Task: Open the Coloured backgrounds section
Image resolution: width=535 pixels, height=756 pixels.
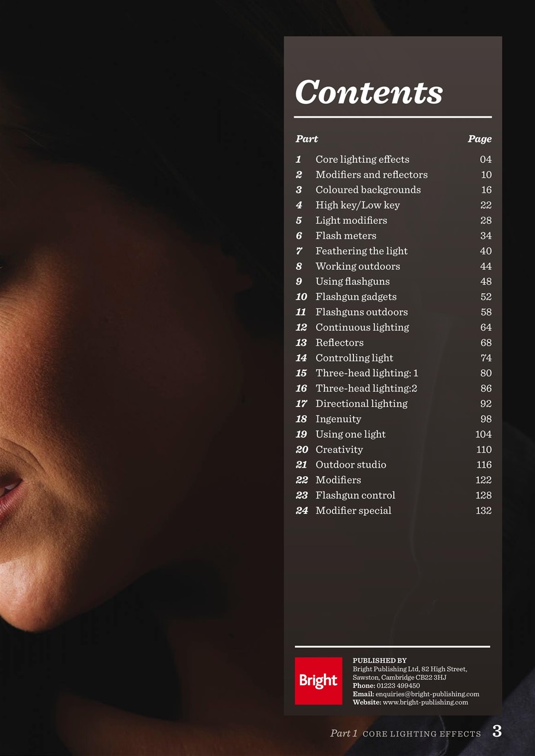Action: click(368, 190)
